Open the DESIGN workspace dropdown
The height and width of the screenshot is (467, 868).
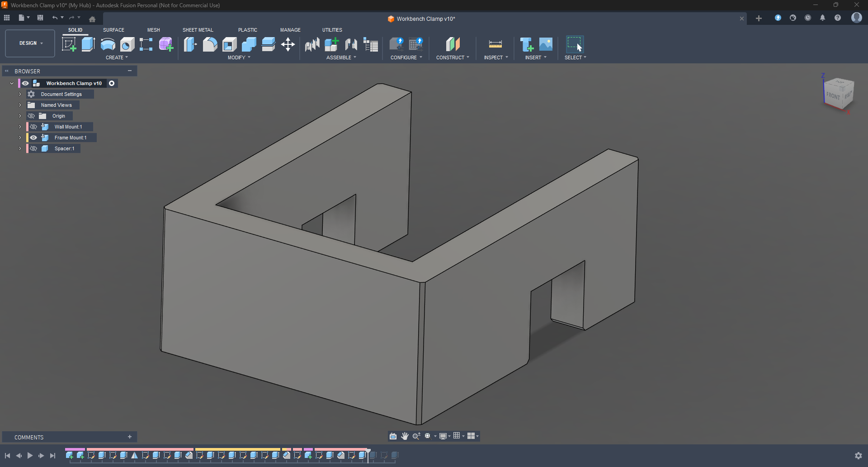pyautogui.click(x=30, y=43)
